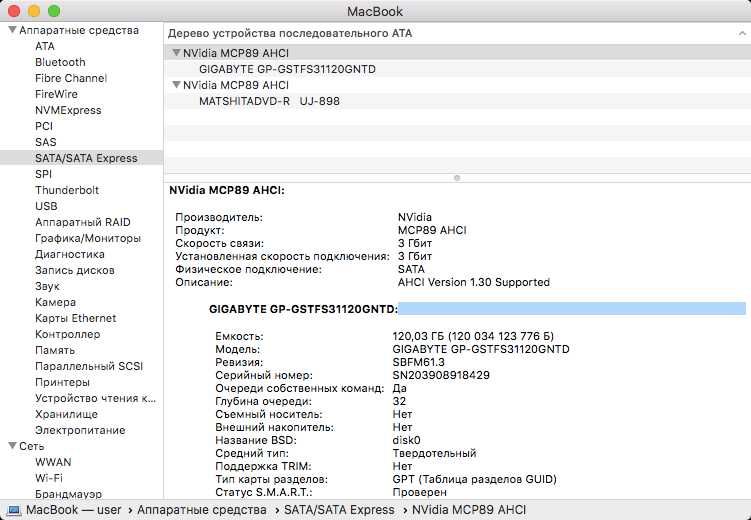Open SPI in the sidebar

coord(44,174)
